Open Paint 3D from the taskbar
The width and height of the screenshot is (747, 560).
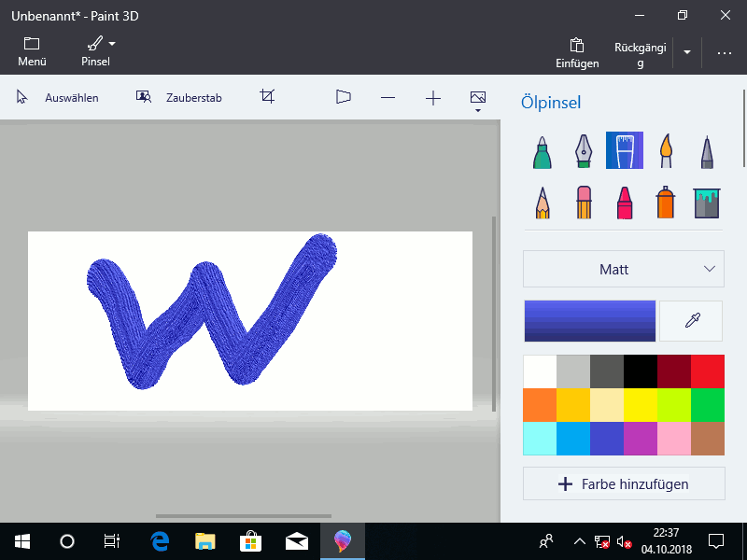[x=343, y=541]
